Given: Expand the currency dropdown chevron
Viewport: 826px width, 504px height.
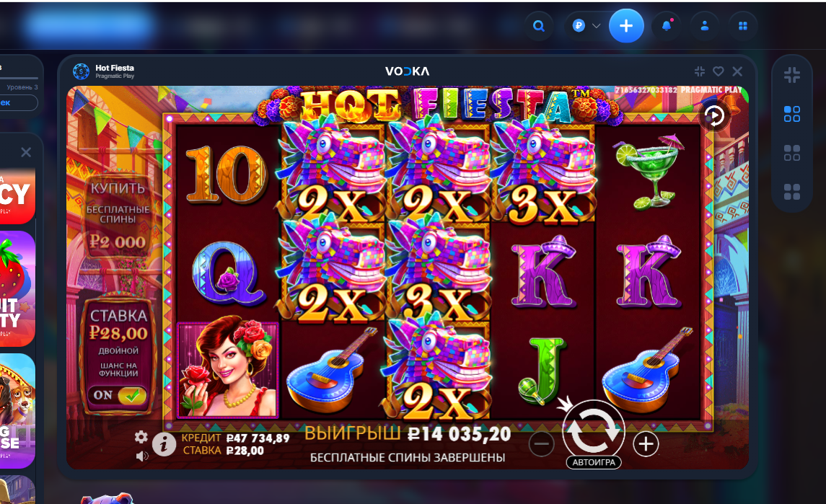Looking at the screenshot, I should (597, 26).
